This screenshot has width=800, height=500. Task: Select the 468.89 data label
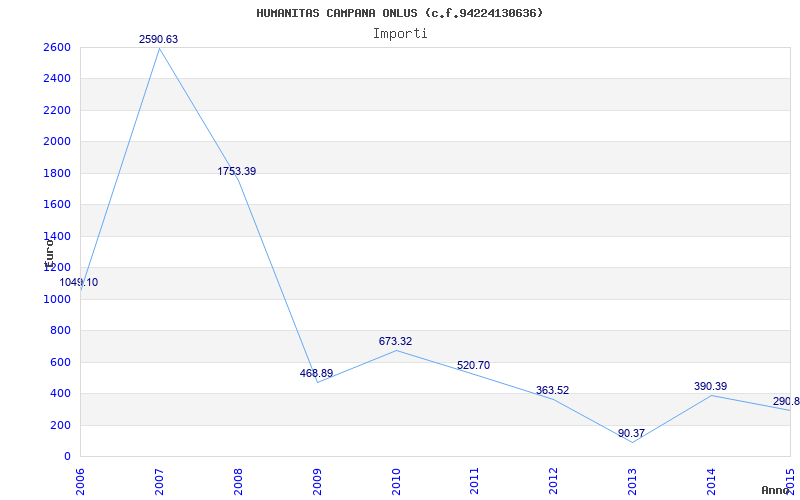coord(316,373)
